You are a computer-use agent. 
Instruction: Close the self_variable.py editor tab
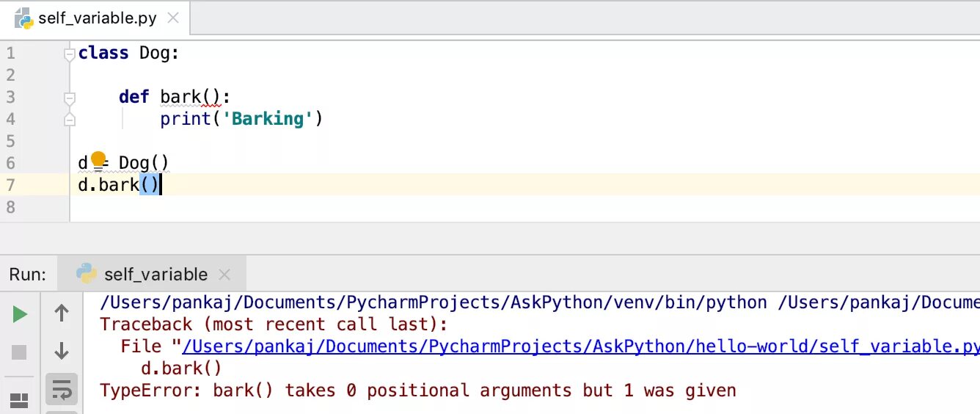(173, 18)
